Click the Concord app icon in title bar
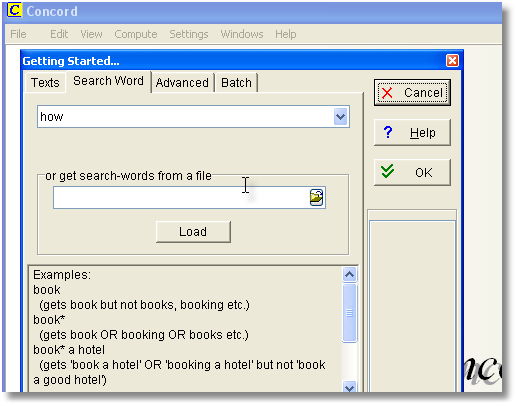The width and height of the screenshot is (516, 406). click(x=14, y=10)
